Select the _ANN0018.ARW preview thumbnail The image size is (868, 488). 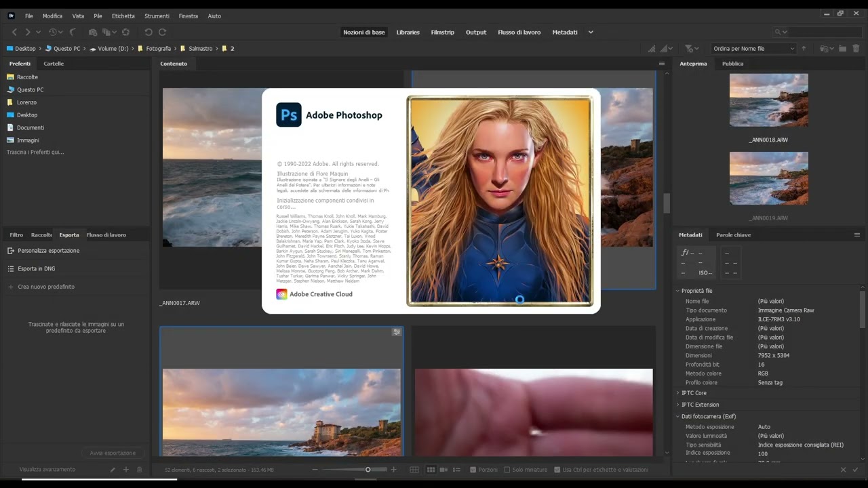(769, 100)
